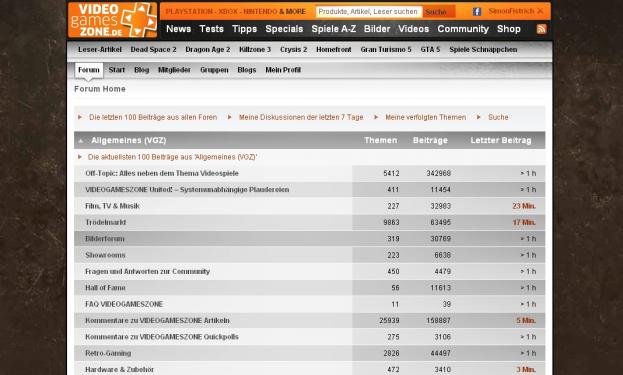Open aktuellsten 100 Beiträge aus Allgemeines (VGZ)
Viewport: 623px width, 375px height.
tap(172, 157)
